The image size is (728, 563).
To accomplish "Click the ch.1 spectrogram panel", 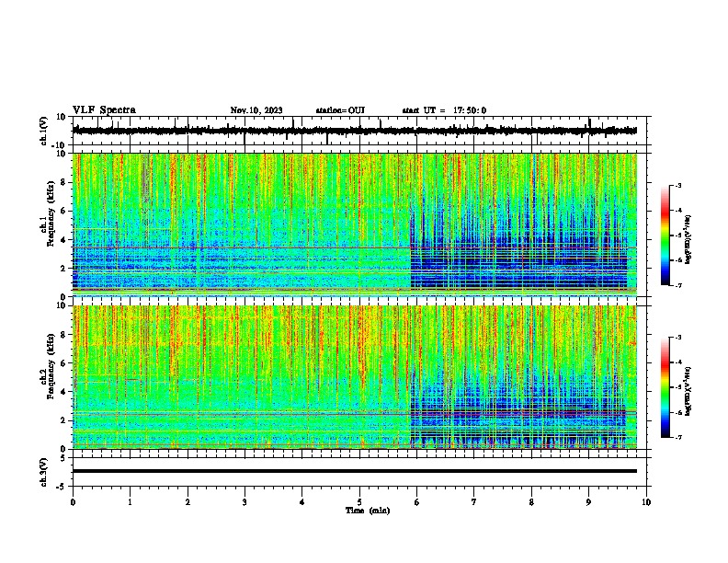I will pos(355,224).
